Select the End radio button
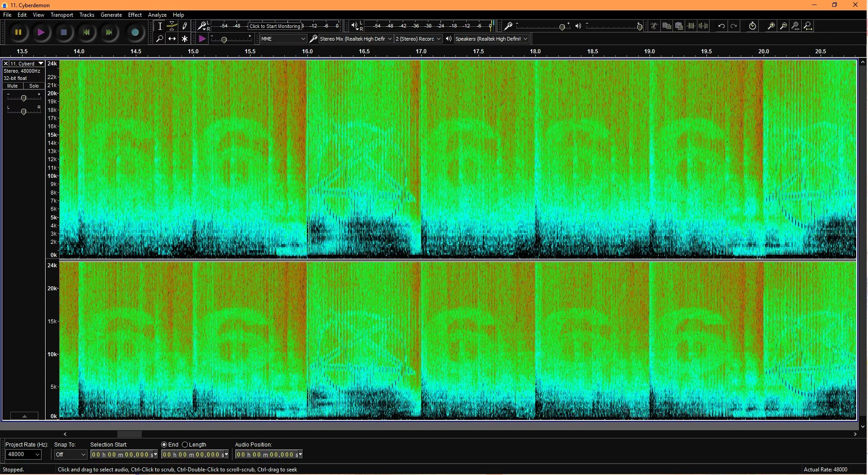The height and width of the screenshot is (475, 868). (164, 445)
